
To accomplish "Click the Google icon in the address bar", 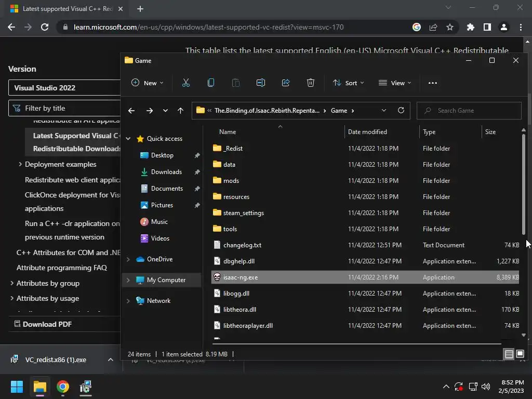I will point(417,27).
